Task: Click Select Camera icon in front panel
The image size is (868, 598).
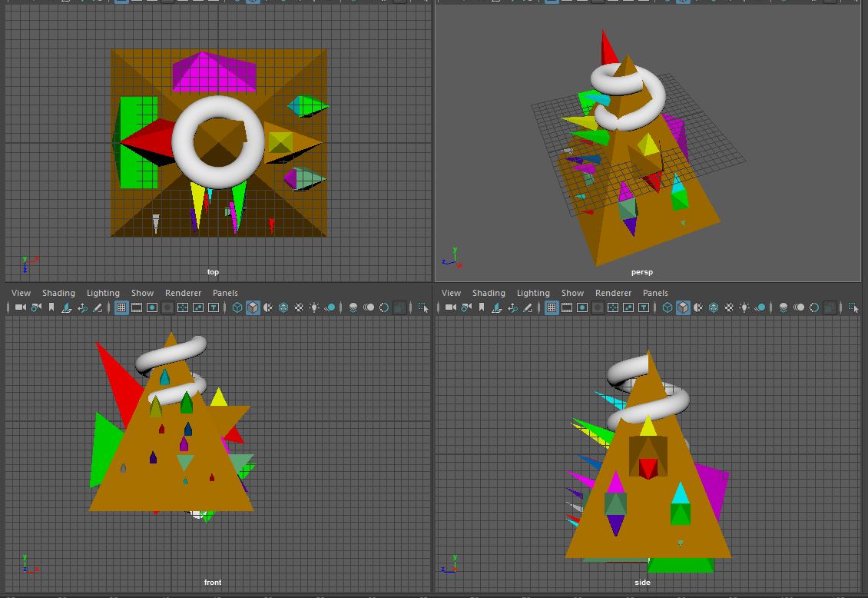Action: pyautogui.click(x=21, y=308)
